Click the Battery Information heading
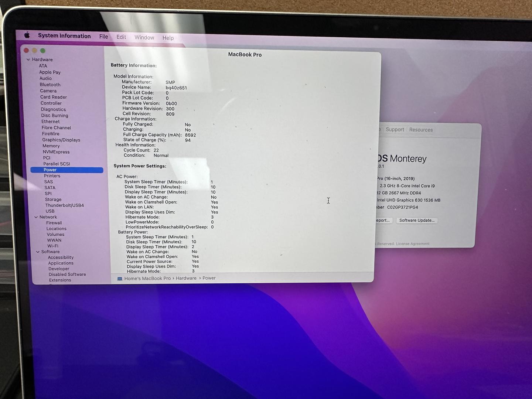This screenshot has width=532, height=399. coord(134,65)
